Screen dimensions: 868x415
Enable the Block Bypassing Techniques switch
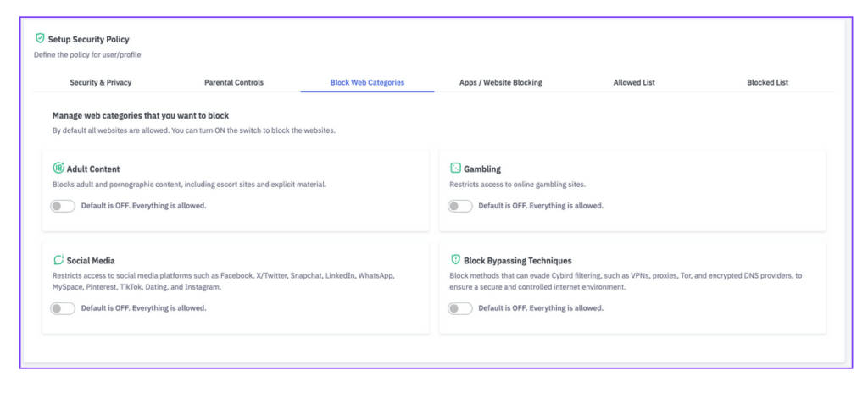[x=459, y=308]
